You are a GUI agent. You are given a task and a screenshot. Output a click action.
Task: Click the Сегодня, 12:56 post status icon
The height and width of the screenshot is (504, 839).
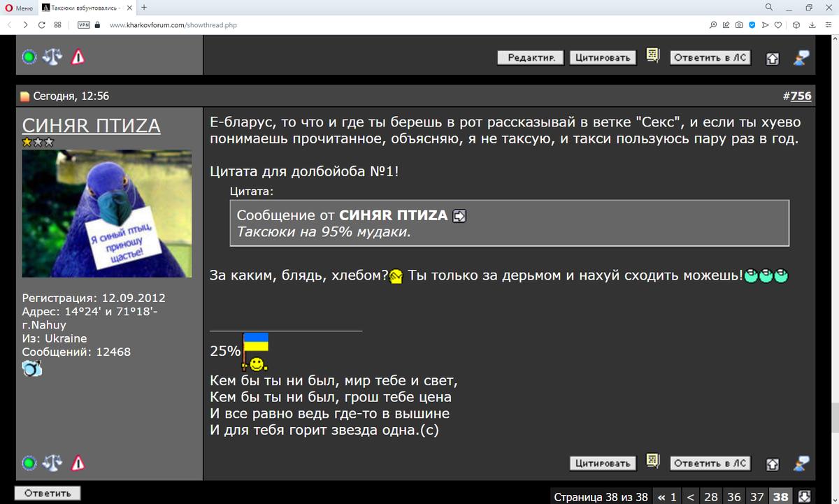[24, 96]
